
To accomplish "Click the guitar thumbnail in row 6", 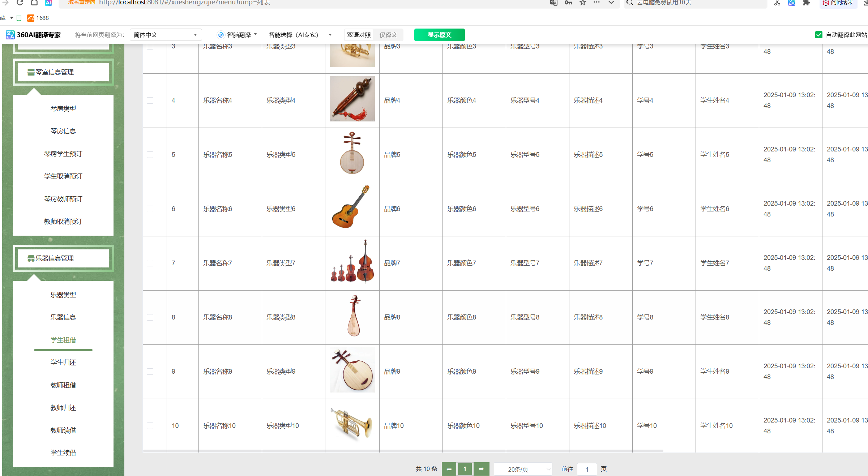I will point(352,208).
